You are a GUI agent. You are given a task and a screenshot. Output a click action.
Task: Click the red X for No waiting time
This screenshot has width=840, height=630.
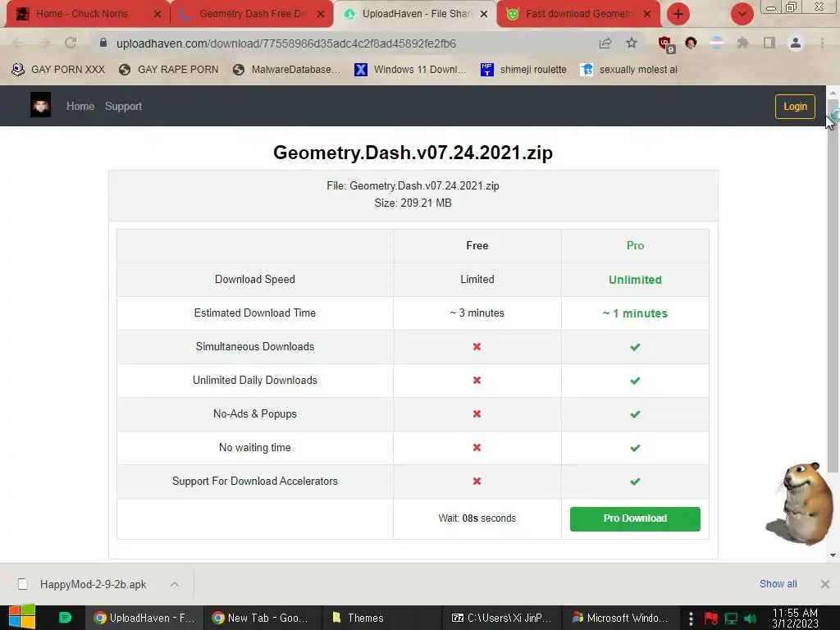[x=477, y=447]
